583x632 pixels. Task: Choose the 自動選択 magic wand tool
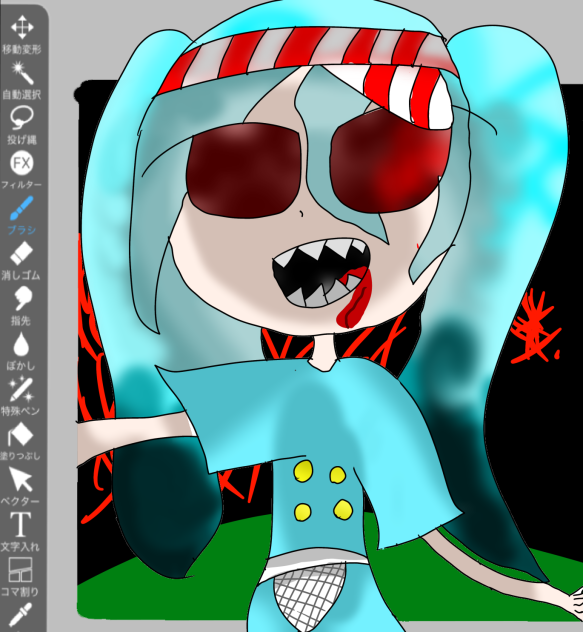[x=22, y=80]
